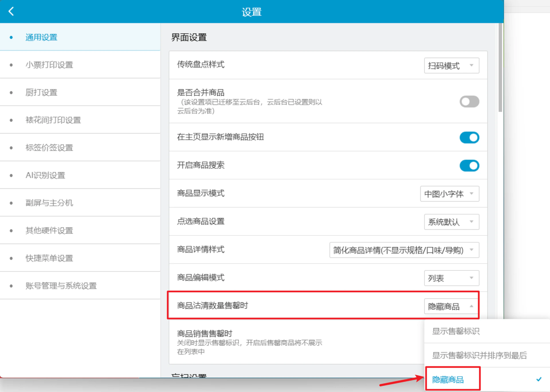Open AI识别设置 section
The image size is (550, 392).
[80, 175]
